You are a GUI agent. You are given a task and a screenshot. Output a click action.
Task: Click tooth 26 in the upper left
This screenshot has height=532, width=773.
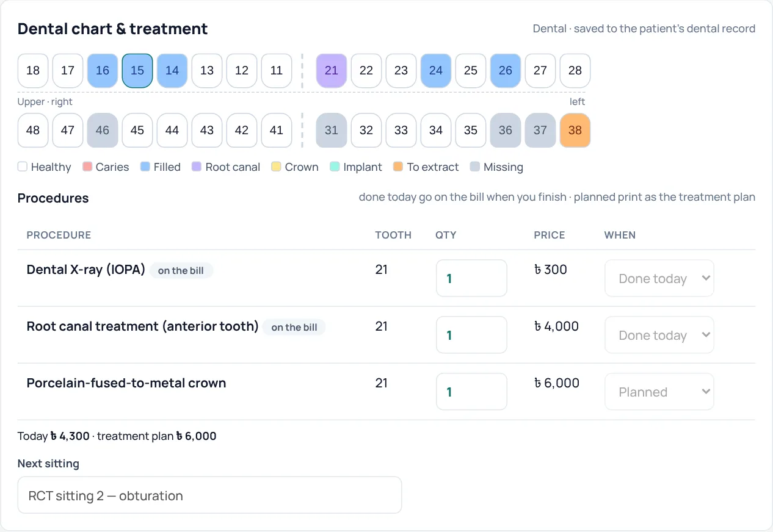[506, 71]
